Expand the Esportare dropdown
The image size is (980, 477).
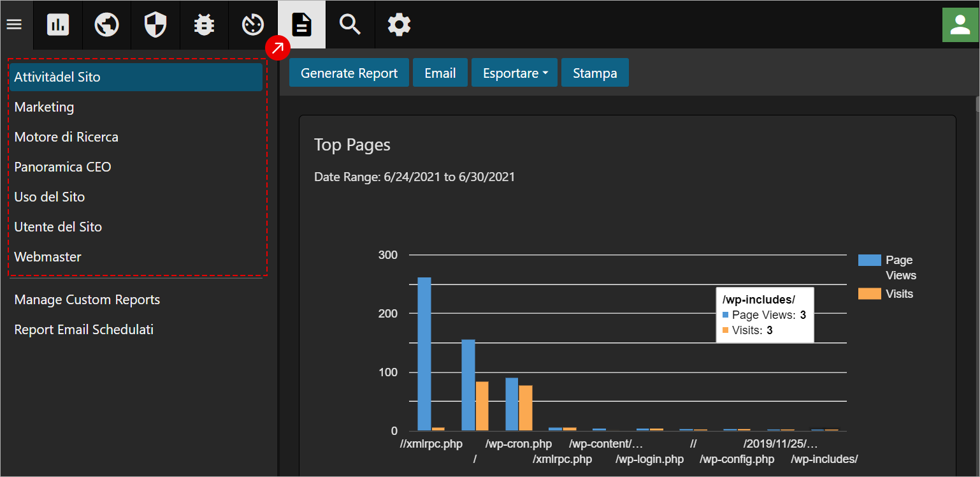(514, 72)
